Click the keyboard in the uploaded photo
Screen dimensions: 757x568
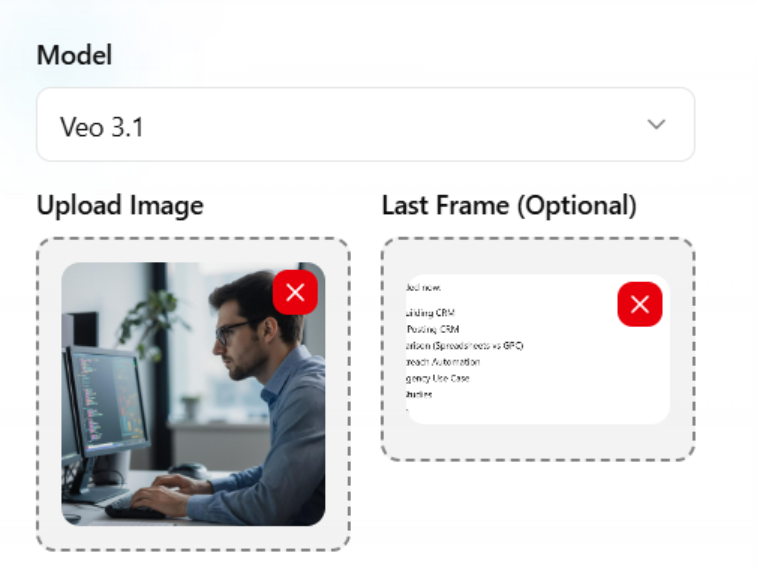coord(140,507)
